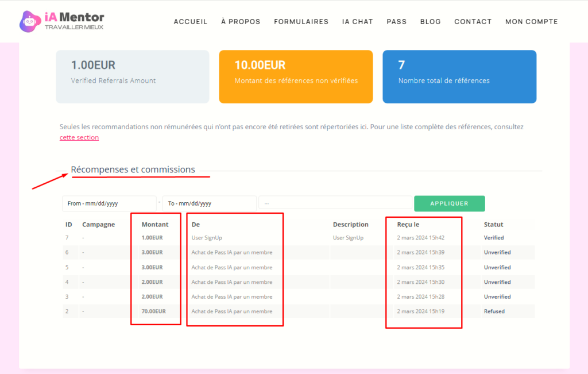Click the Unverified status in row 3

tap(497, 296)
